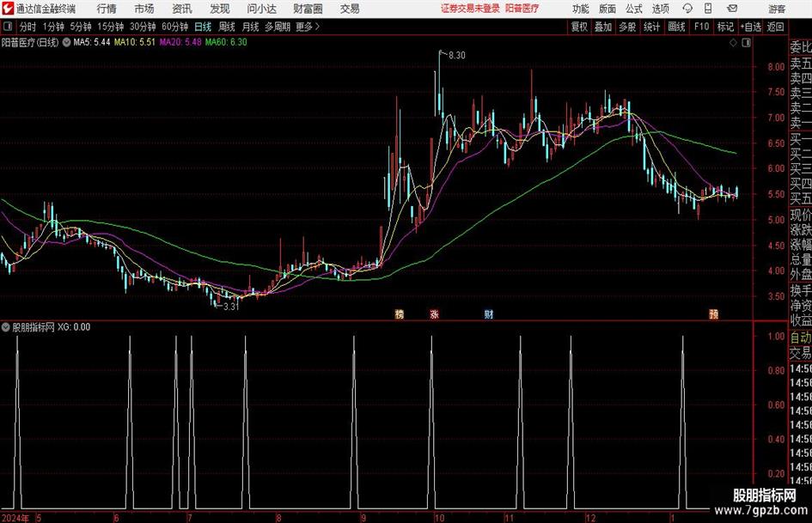The height and width of the screenshot is (523, 812).
Task: Click the 3.31 low price label
Action: pyautogui.click(x=231, y=307)
